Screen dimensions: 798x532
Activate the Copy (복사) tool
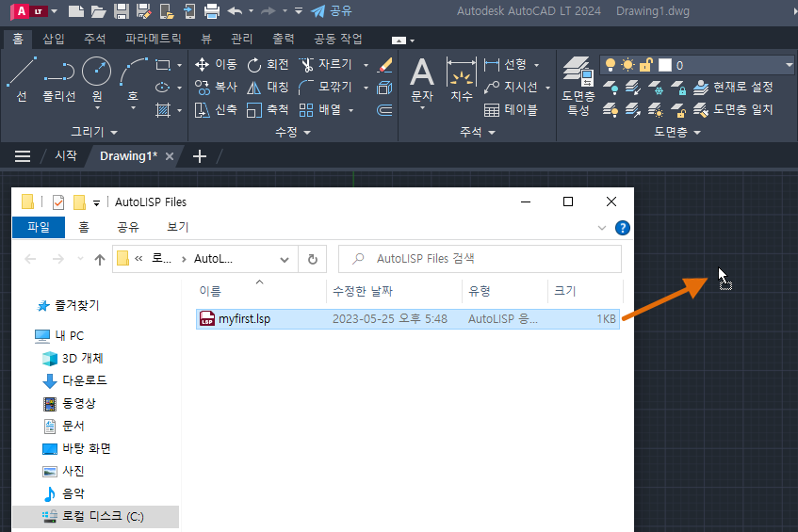tap(216, 87)
